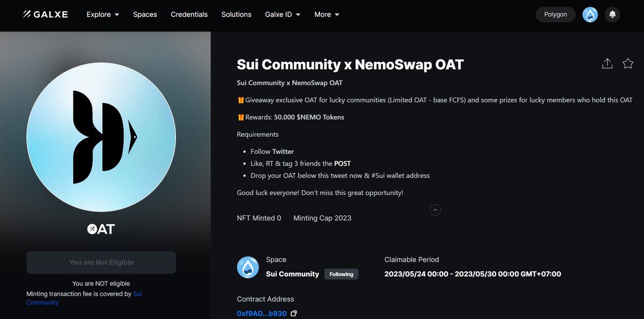The height and width of the screenshot is (319, 644).
Task: Click the Claimable Period label
Action: (412, 259)
